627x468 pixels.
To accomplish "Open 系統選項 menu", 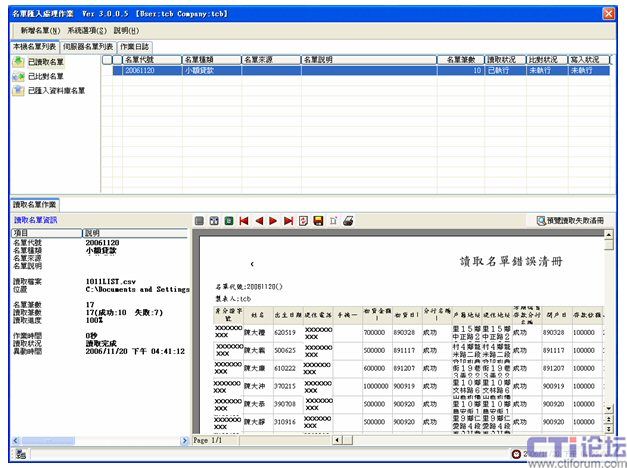I will tap(87, 31).
